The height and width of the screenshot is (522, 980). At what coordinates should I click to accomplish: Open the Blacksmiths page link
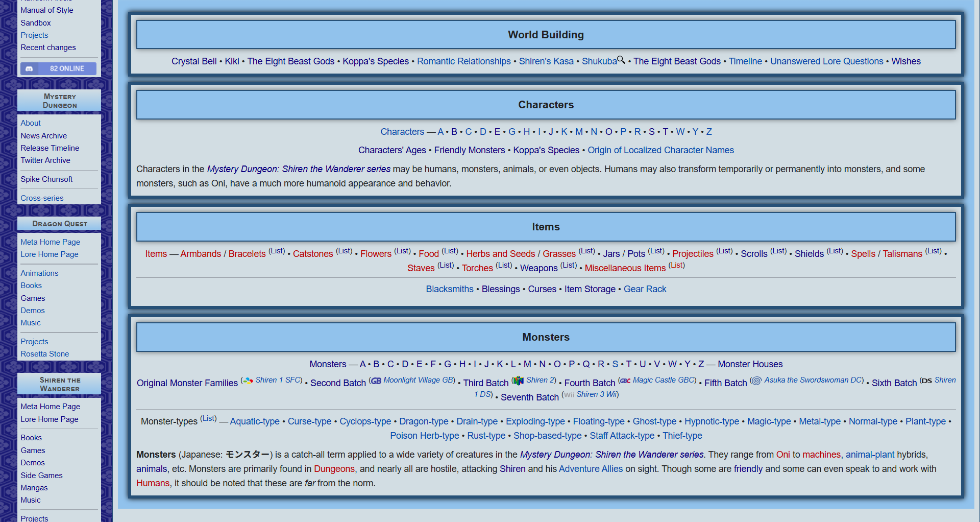[x=450, y=289]
